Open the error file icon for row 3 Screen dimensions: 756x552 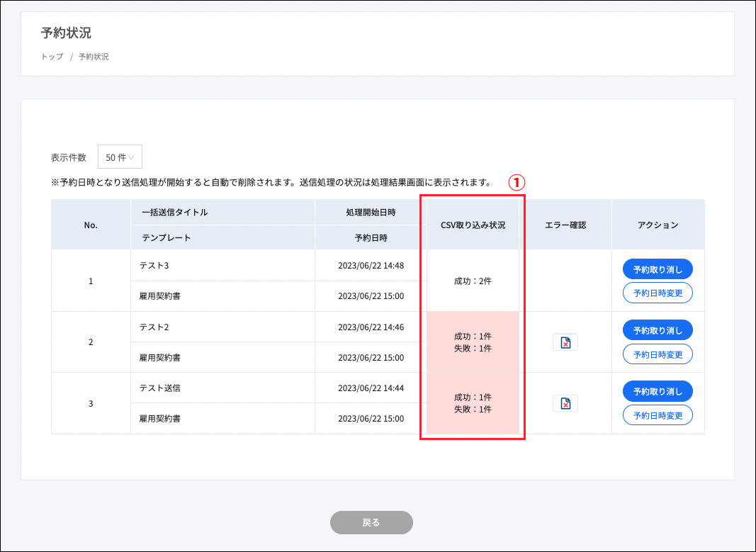tap(565, 403)
